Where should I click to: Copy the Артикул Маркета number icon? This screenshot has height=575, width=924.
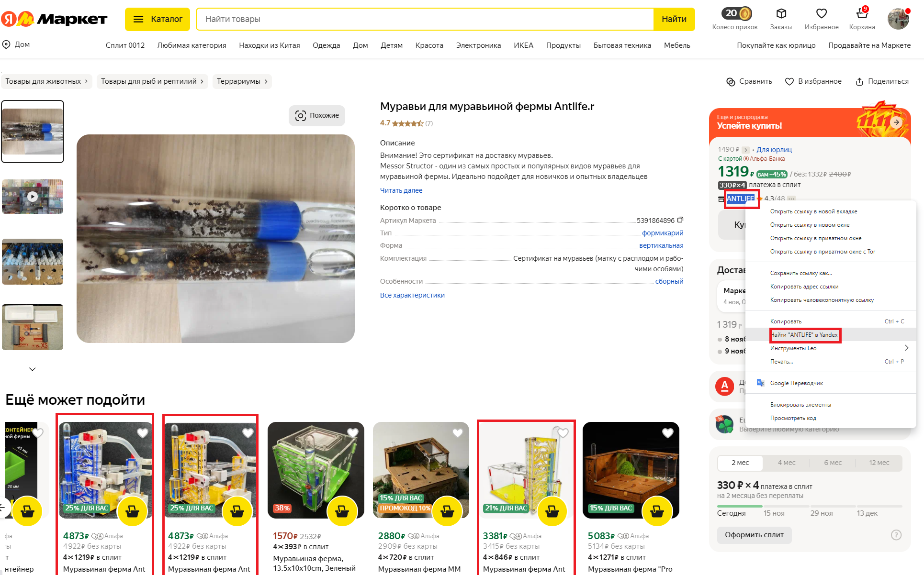pos(680,220)
